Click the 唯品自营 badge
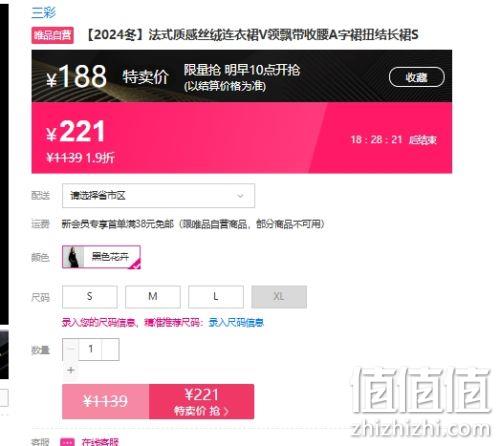Screen dimensions: 500x446 [x=53, y=35]
